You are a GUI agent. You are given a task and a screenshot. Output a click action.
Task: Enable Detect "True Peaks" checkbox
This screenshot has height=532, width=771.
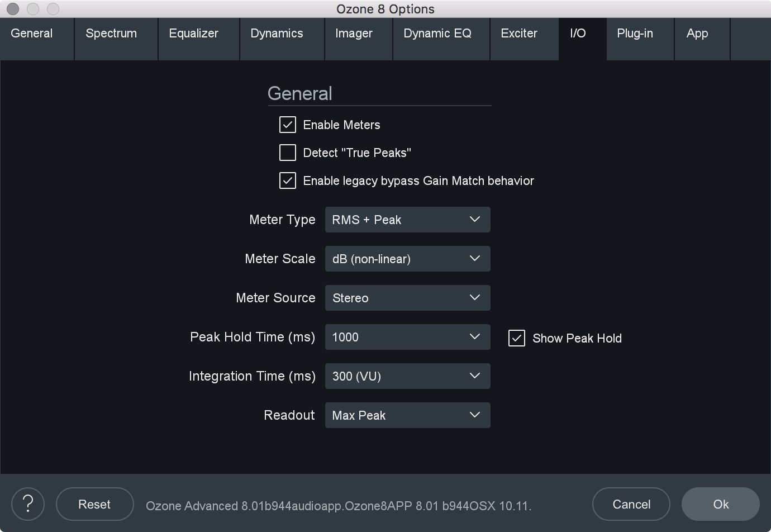coord(288,153)
